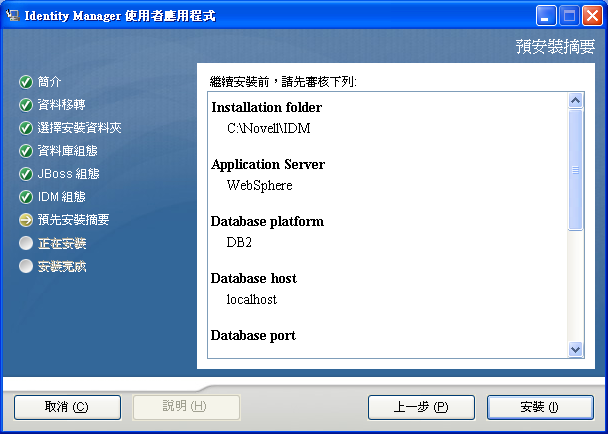Click the Identity Manager title bar icon
The height and width of the screenshot is (434, 608).
[x=12, y=16]
